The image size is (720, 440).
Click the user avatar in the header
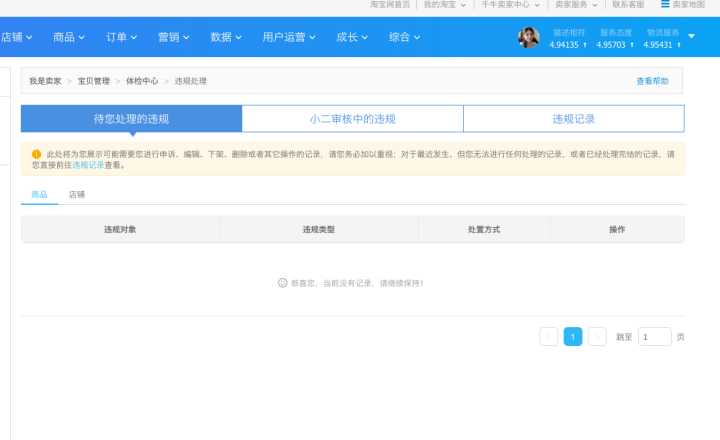point(528,38)
